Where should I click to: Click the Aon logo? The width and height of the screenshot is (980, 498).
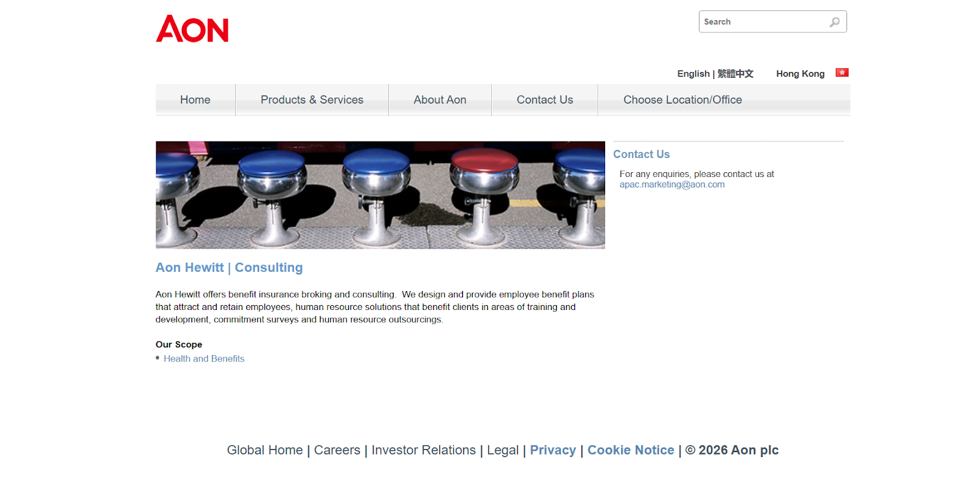[192, 29]
